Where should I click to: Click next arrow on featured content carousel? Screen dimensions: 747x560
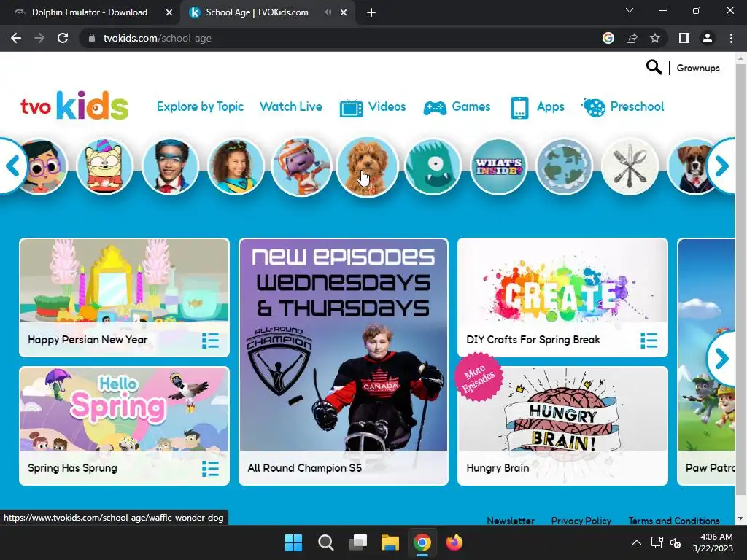coord(721,359)
